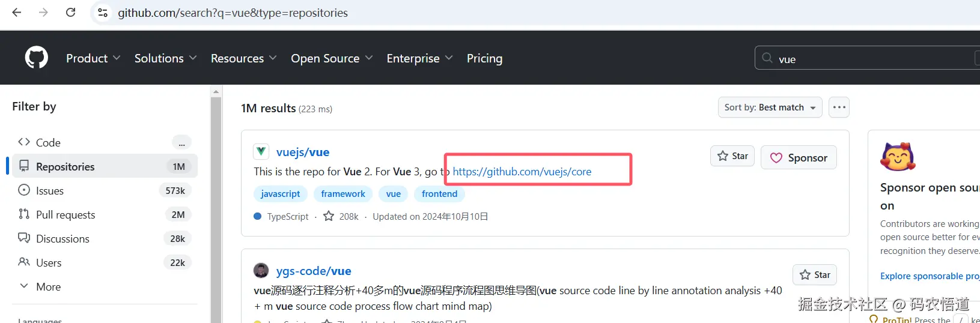Filter results by Users
Viewport: 980px width, 323px height.
tap(105, 262)
